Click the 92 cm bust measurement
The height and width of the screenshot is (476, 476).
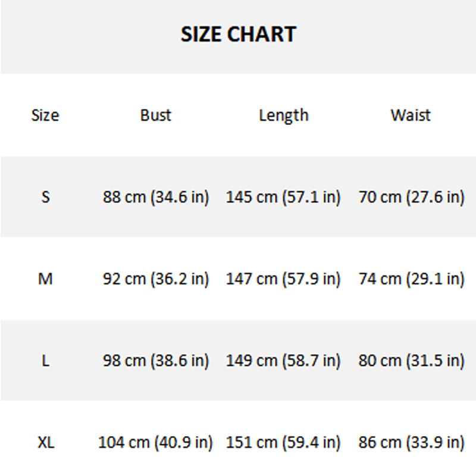[156, 278]
